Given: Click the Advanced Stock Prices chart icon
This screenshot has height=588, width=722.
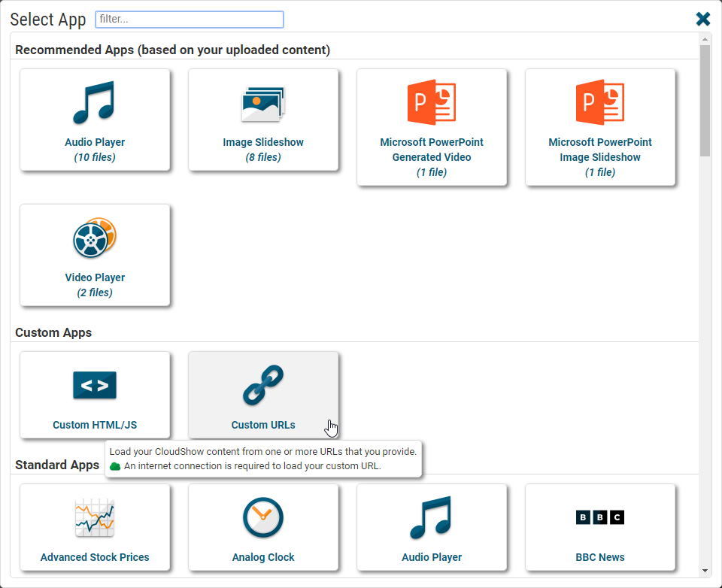Looking at the screenshot, I should tap(94, 518).
